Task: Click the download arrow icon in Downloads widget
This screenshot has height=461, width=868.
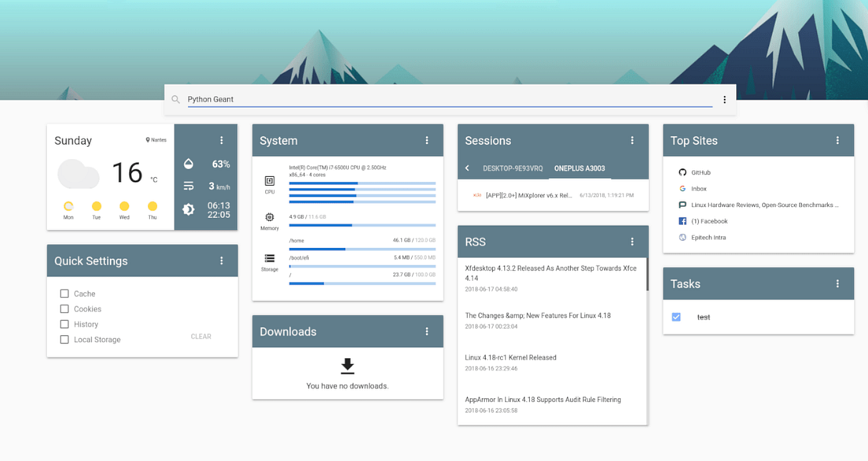Action: [x=347, y=364]
